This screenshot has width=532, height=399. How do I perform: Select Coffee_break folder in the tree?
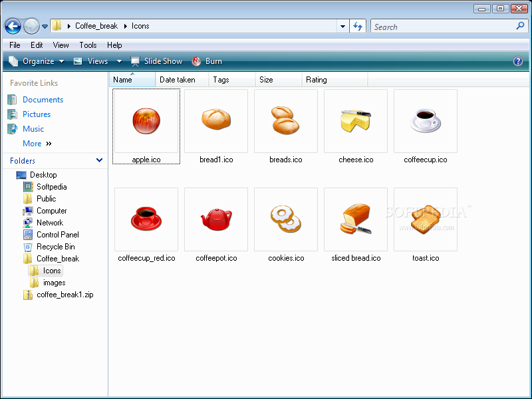pyautogui.click(x=58, y=259)
